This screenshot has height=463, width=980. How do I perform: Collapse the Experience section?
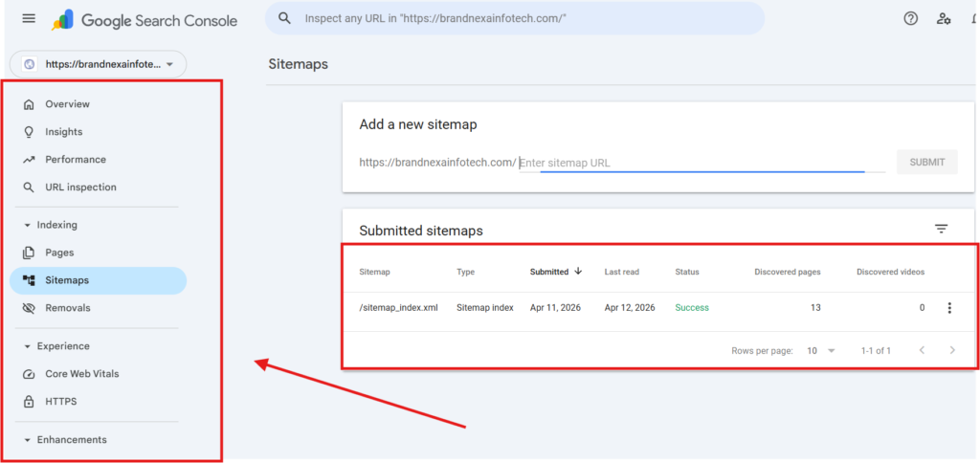click(x=28, y=346)
